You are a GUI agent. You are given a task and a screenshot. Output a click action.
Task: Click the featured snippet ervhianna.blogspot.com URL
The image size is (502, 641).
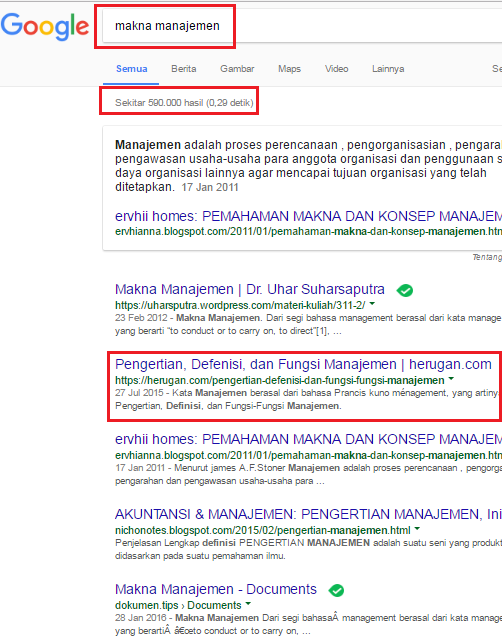pos(308,231)
